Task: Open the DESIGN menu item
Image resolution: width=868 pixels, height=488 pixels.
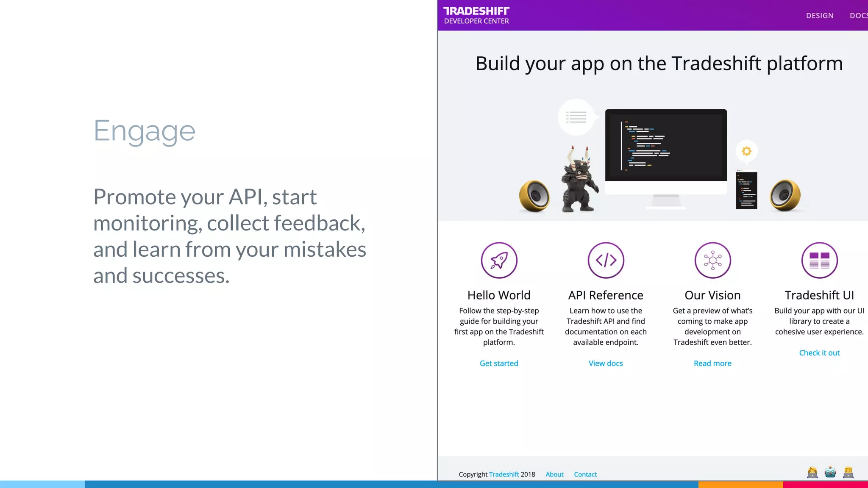Action: [820, 16]
